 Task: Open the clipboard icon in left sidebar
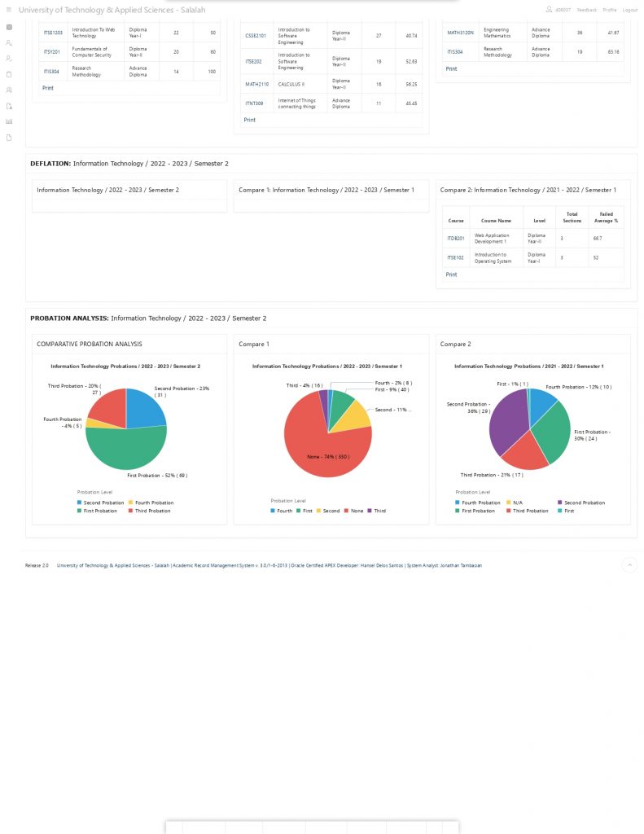click(x=9, y=74)
